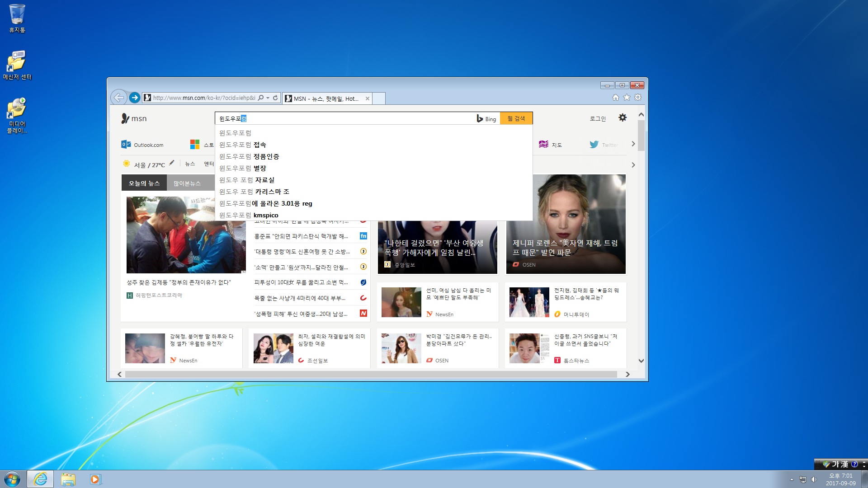Click the address bar search magnifier icon
Viewport: 868px width, 488px height.
261,98
